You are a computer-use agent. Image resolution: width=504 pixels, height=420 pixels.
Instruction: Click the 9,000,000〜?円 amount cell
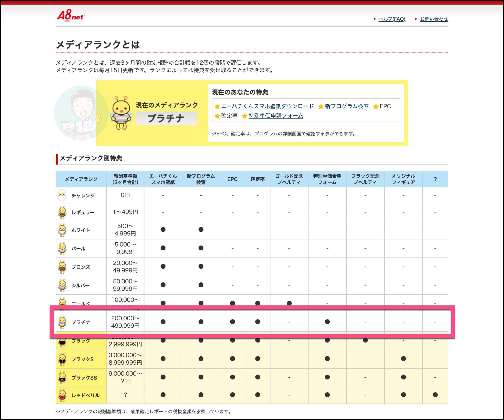point(125,377)
